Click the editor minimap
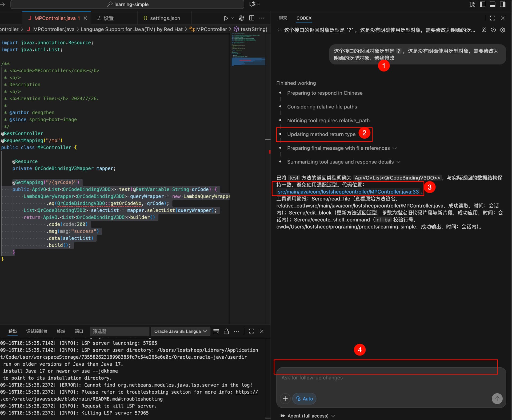 [x=248, y=51]
